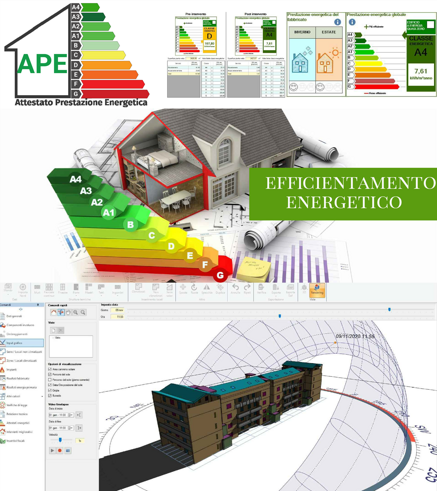Select the pan hand quick command

coord(68,312)
